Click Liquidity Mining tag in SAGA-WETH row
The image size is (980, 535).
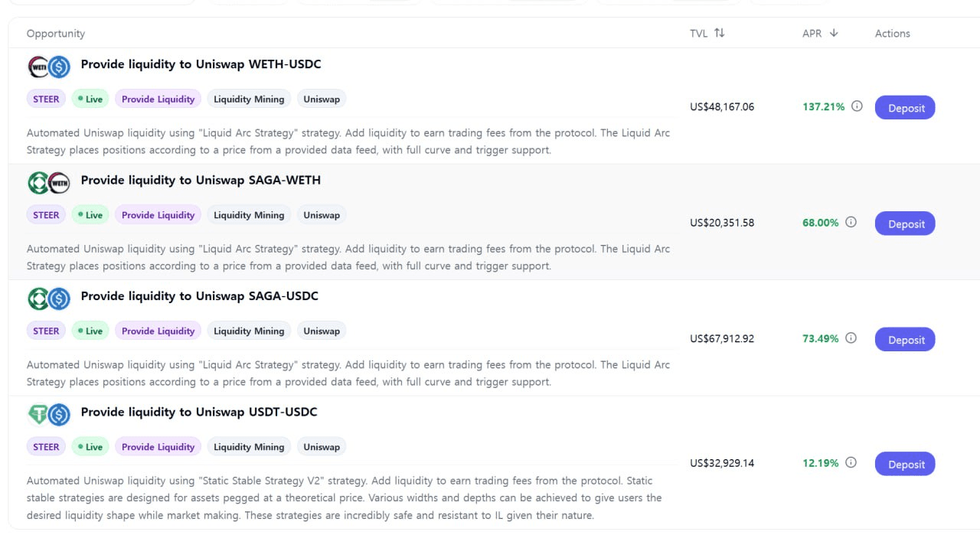tap(249, 215)
